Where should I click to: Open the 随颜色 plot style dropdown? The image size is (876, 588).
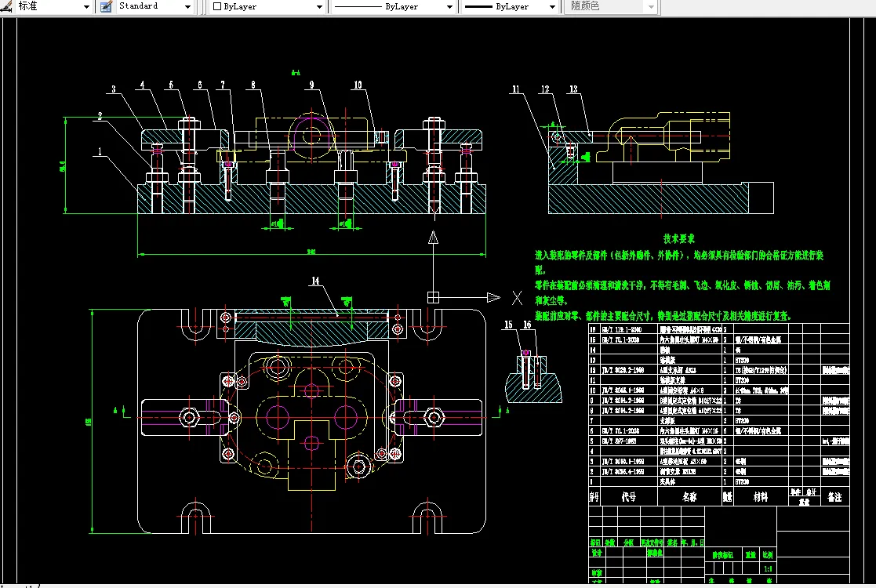[x=650, y=6]
